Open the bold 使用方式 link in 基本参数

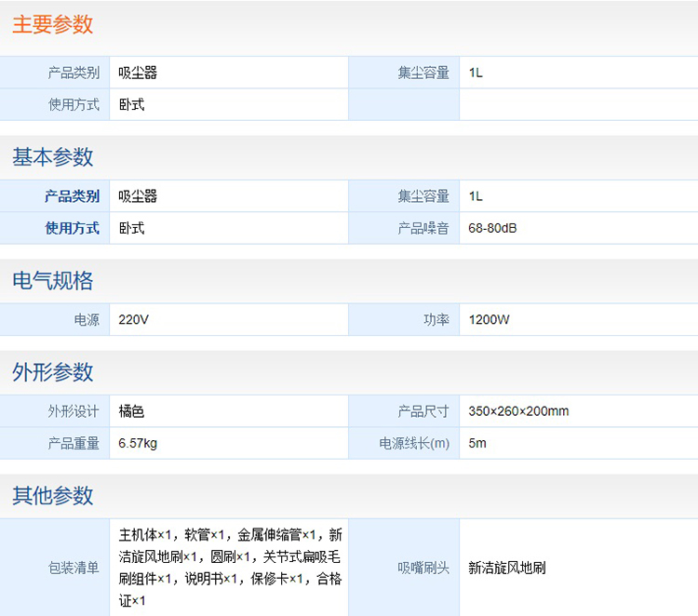click(x=72, y=228)
